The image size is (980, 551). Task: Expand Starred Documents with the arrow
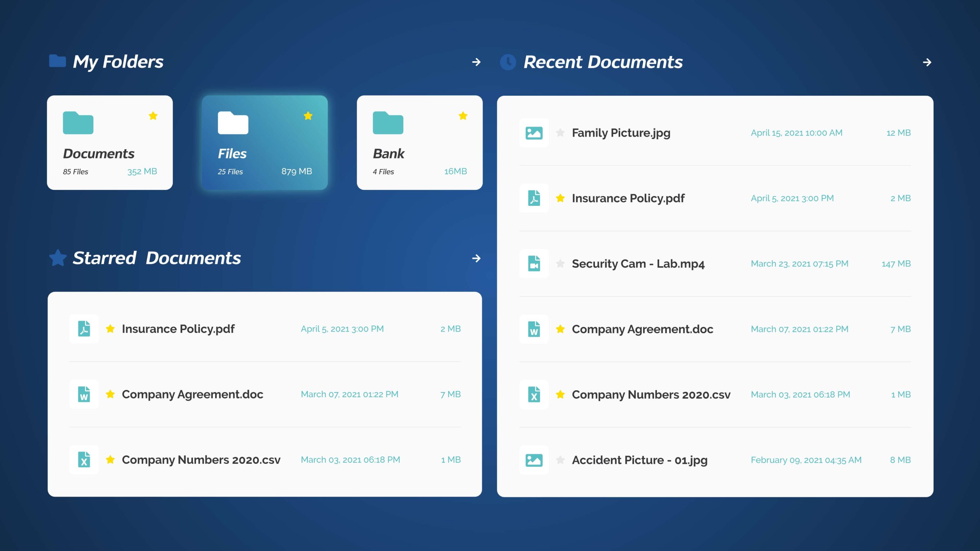point(476,258)
